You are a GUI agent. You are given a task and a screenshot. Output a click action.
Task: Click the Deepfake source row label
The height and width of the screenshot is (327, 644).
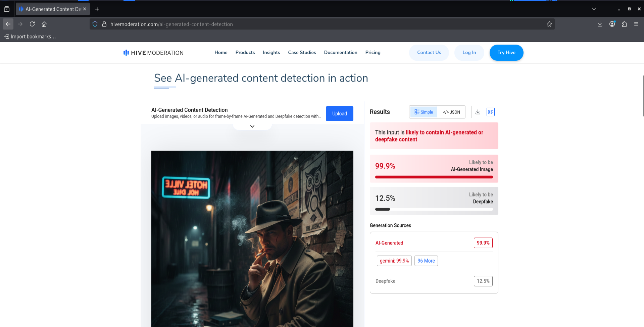(385, 281)
